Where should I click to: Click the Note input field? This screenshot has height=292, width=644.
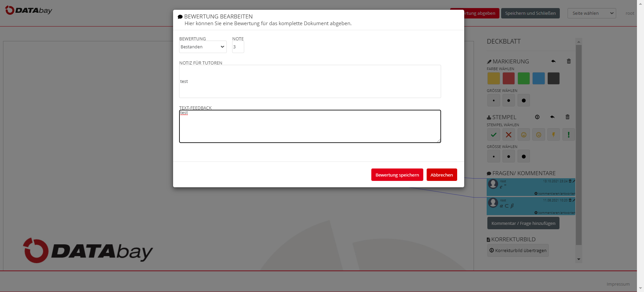(x=238, y=47)
